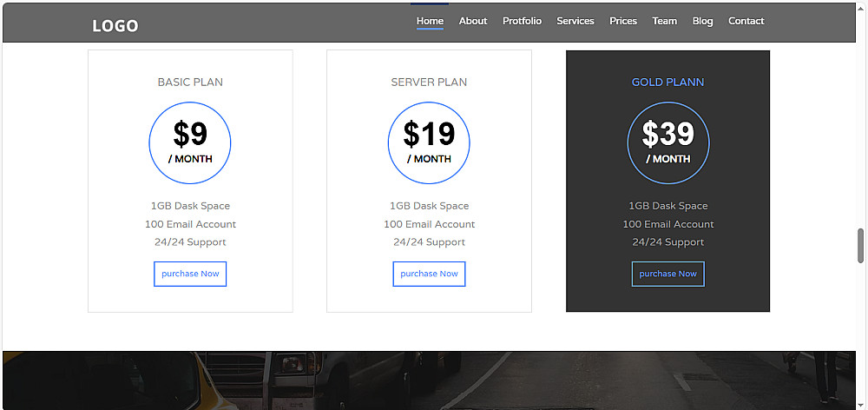Open the Home menu item
This screenshot has width=868, height=410.
pyautogui.click(x=430, y=21)
